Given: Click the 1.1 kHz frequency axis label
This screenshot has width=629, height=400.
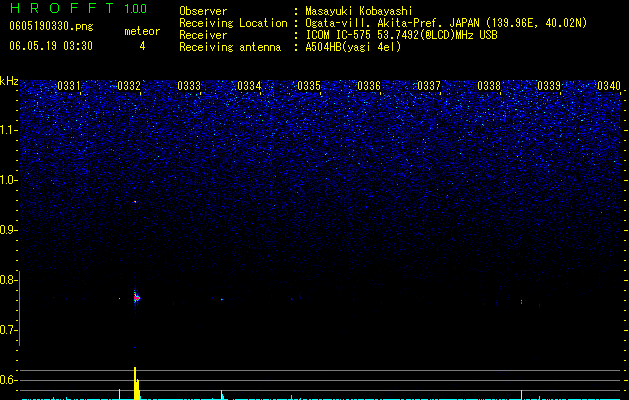Looking at the screenshot, I should [x=8, y=130].
